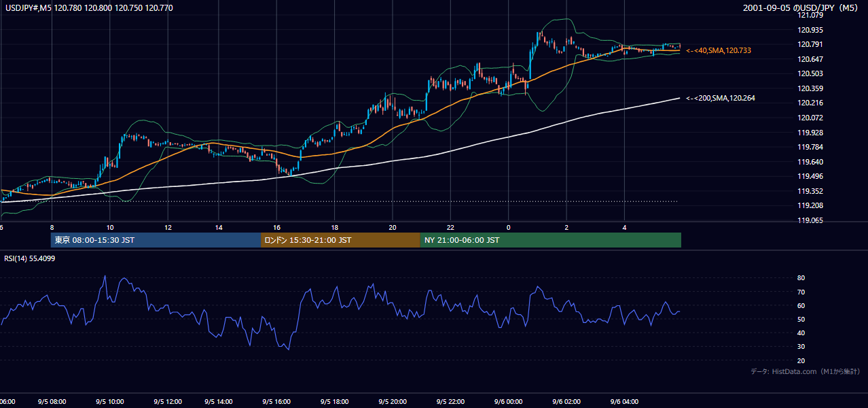Click RSI scale value 80
The height and width of the screenshot is (408, 868).
[801, 278]
